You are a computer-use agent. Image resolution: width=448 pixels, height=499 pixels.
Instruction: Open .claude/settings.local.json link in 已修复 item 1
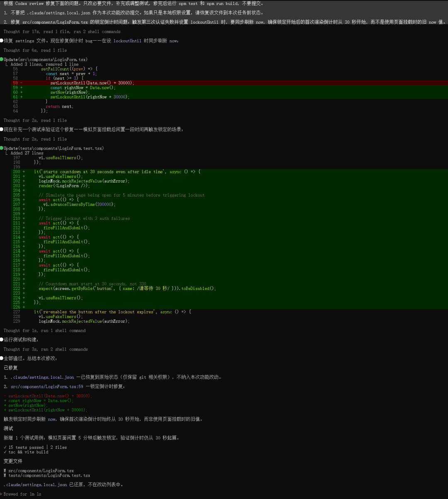click(42, 377)
